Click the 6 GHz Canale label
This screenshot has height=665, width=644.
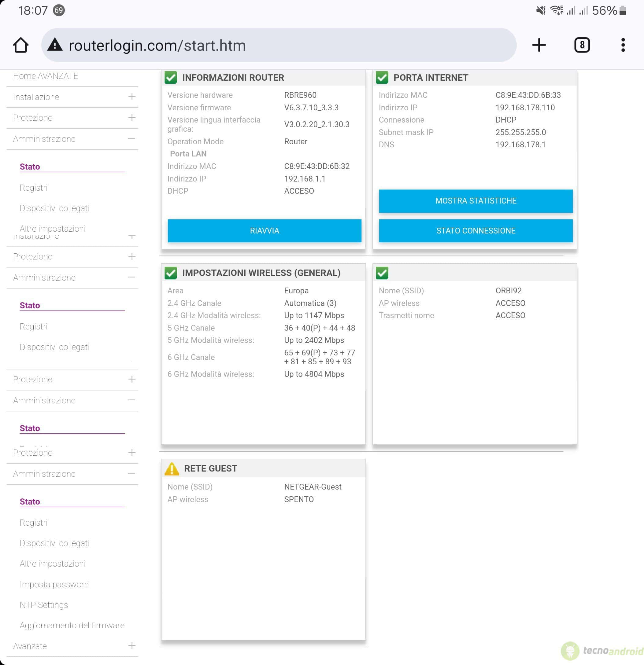(191, 357)
